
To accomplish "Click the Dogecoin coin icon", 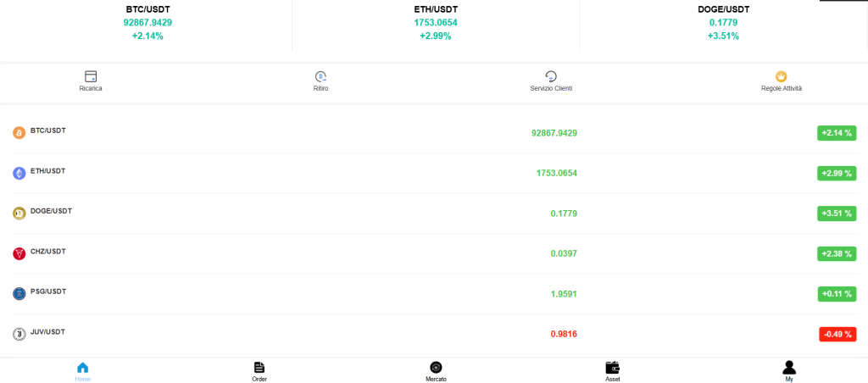I will (19, 214).
